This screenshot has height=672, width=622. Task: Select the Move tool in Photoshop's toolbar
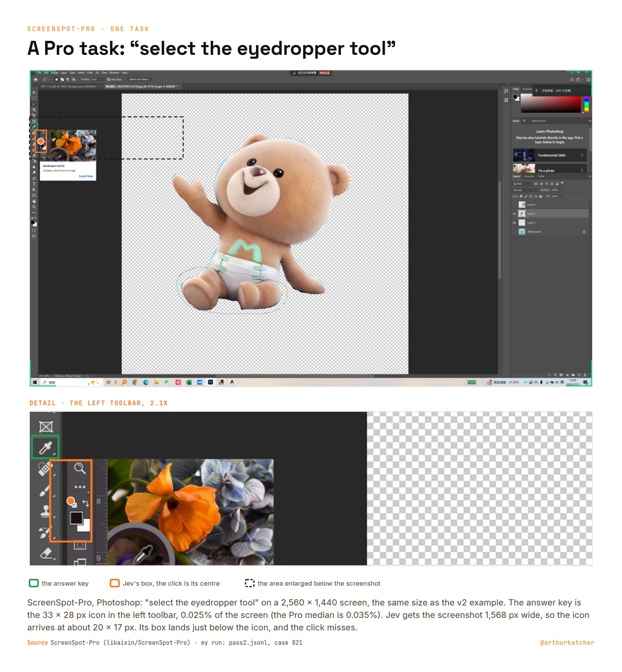coord(34,93)
